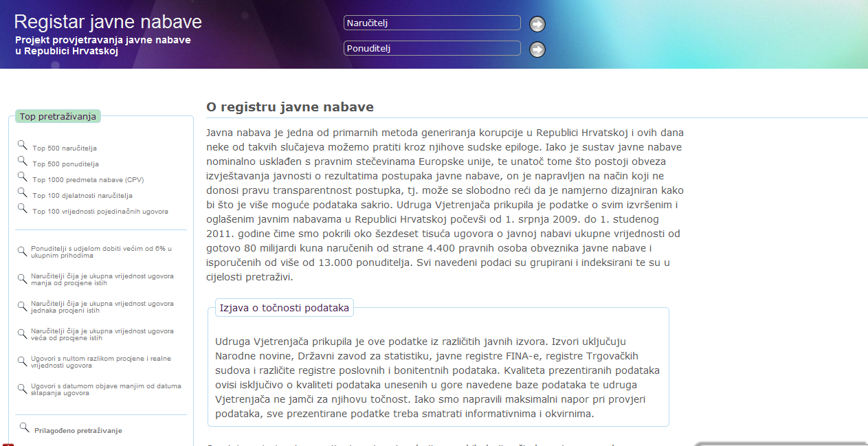Click magnifier icon beside Top 500 naručitelja

pyautogui.click(x=23, y=145)
